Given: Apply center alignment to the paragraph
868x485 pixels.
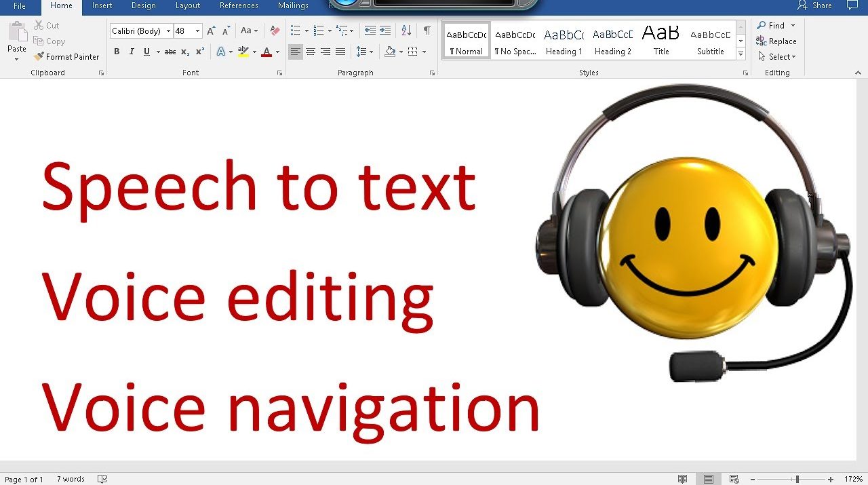Looking at the screenshot, I should click(x=311, y=52).
